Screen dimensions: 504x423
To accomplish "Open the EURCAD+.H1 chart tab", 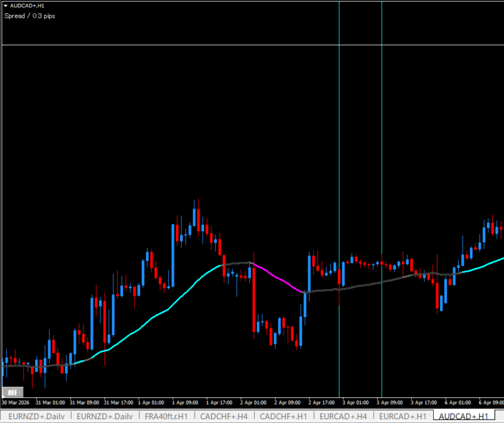I will [x=402, y=416].
